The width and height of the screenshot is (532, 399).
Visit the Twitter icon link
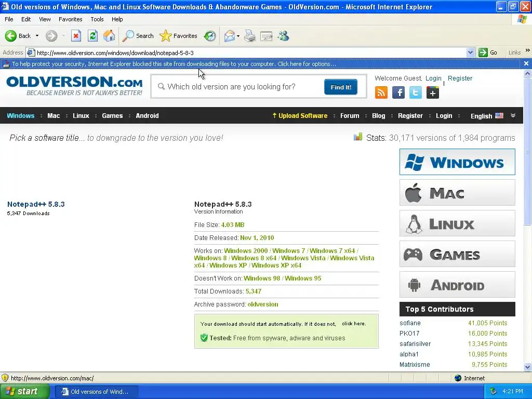tap(415, 92)
